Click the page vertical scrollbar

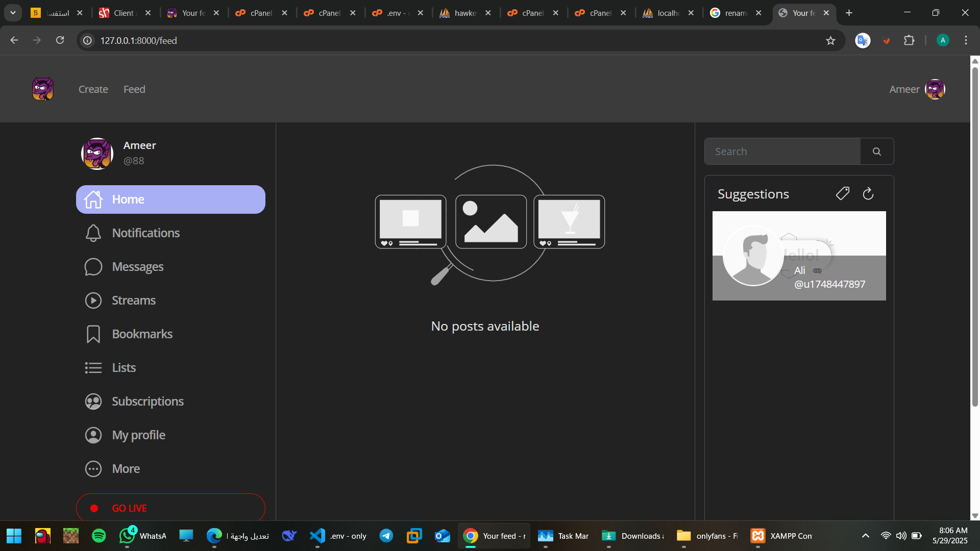pyautogui.click(x=975, y=237)
